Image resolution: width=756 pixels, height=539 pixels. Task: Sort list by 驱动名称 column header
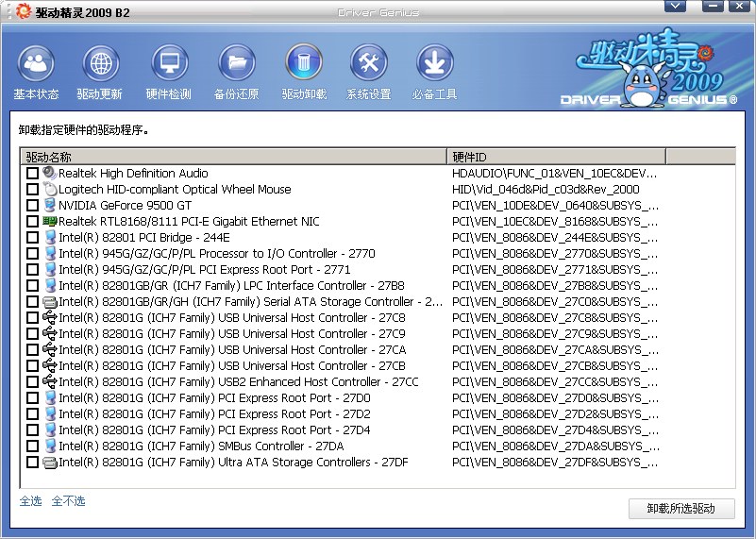pos(232,157)
